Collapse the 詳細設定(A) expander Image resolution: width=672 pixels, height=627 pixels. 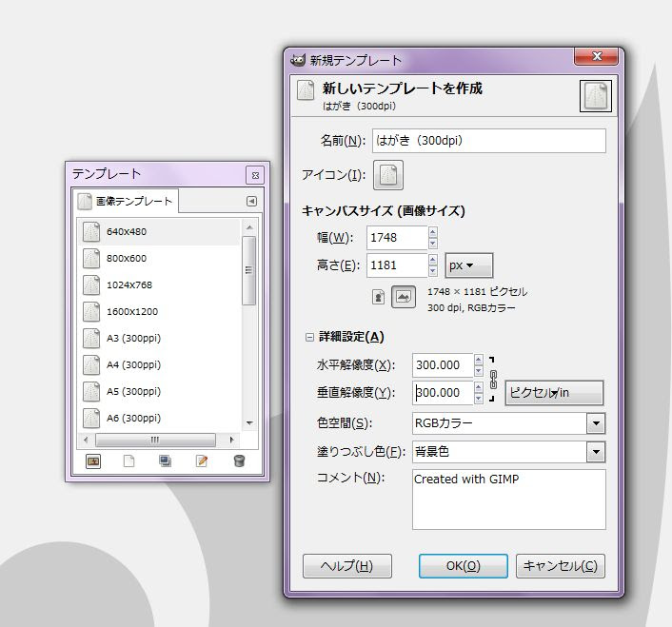309,337
